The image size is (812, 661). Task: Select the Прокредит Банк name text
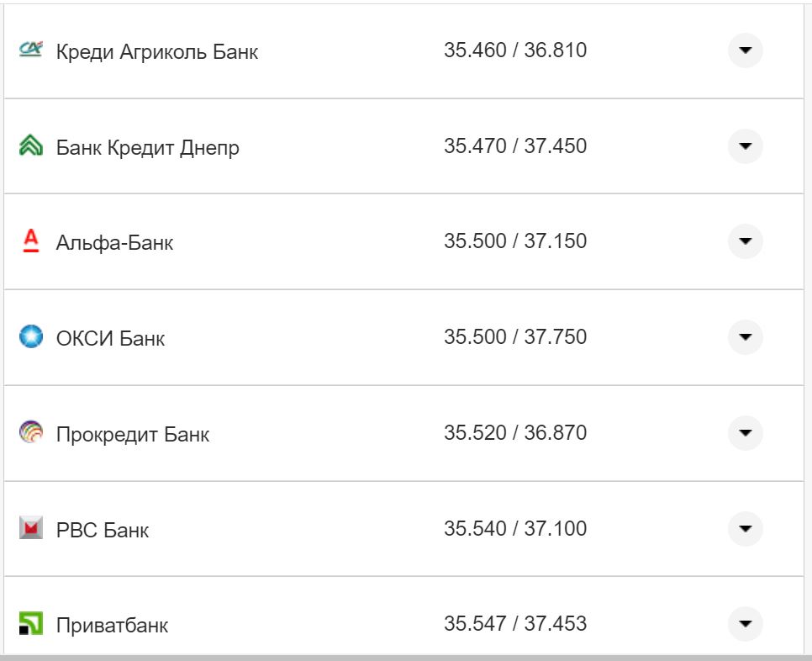132,435
